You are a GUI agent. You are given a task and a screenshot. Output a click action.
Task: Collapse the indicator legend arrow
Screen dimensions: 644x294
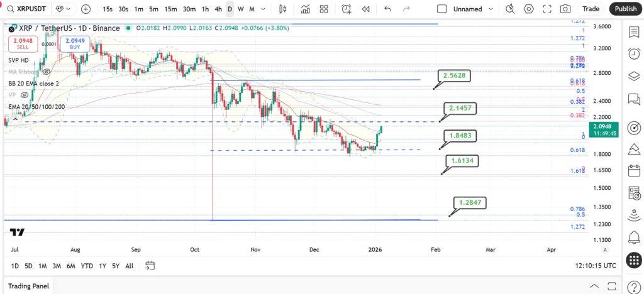[x=15, y=119]
